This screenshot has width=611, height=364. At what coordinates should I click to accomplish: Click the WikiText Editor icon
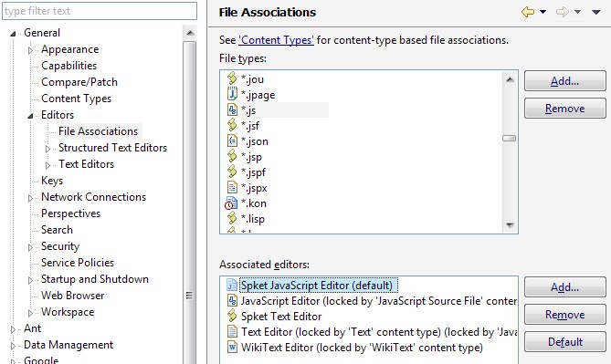point(232,347)
